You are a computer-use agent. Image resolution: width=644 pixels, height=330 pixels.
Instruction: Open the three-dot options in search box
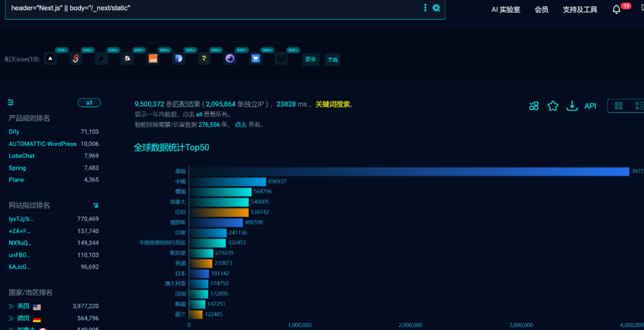tap(426, 8)
